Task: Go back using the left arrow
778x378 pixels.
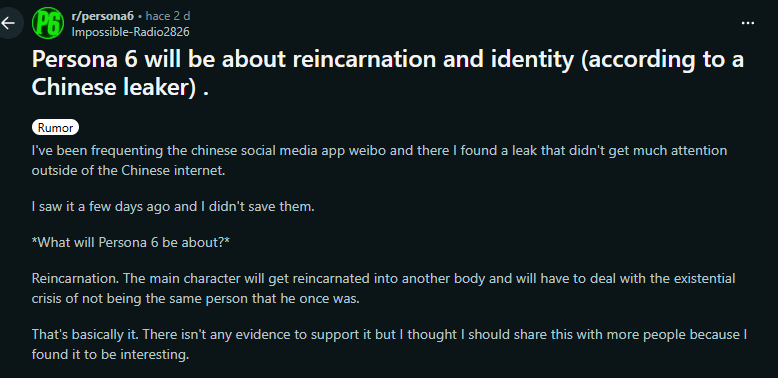Action: pyautogui.click(x=8, y=23)
